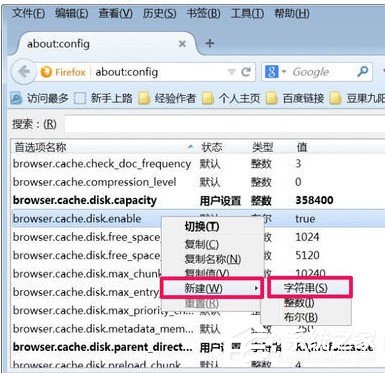
Task: Select browser.cache.disk.capacity row
Action: [x=198, y=200]
